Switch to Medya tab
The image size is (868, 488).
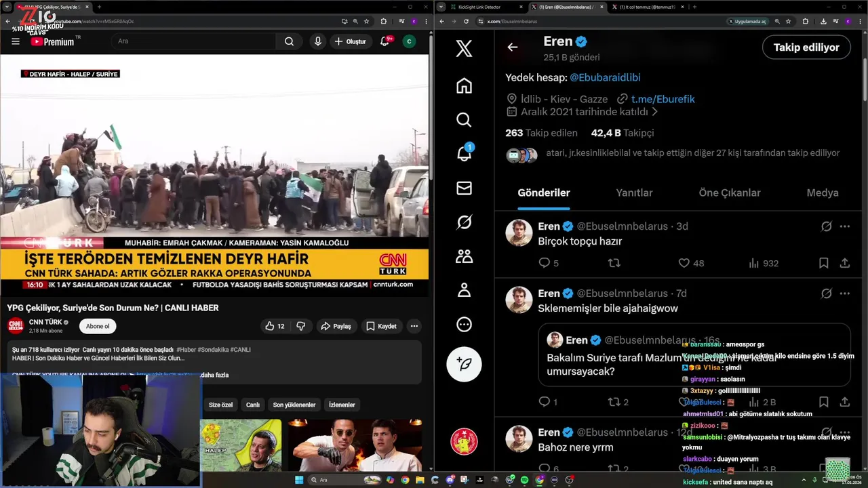[823, 193]
